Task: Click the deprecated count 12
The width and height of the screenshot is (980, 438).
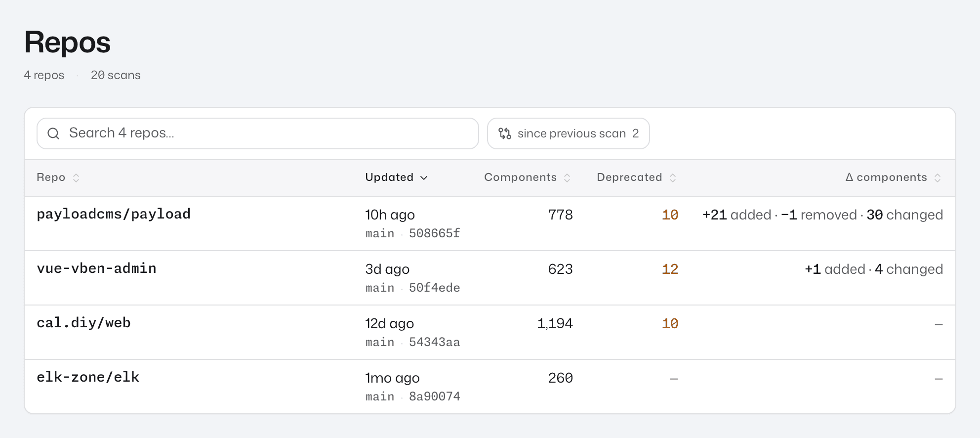Action: [670, 269]
